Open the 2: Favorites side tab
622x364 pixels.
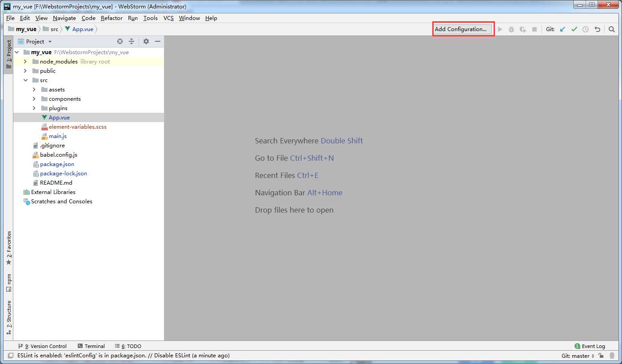[x=8, y=248]
